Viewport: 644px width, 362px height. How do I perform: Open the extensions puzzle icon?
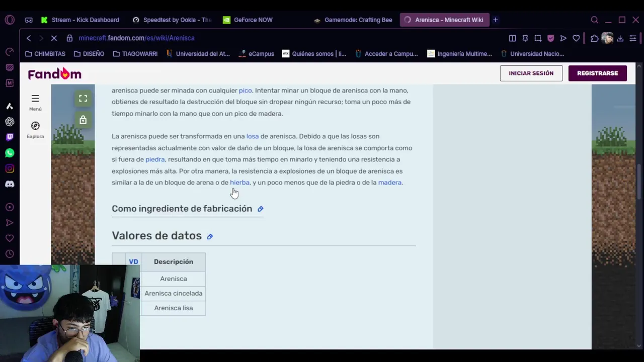tap(595, 38)
